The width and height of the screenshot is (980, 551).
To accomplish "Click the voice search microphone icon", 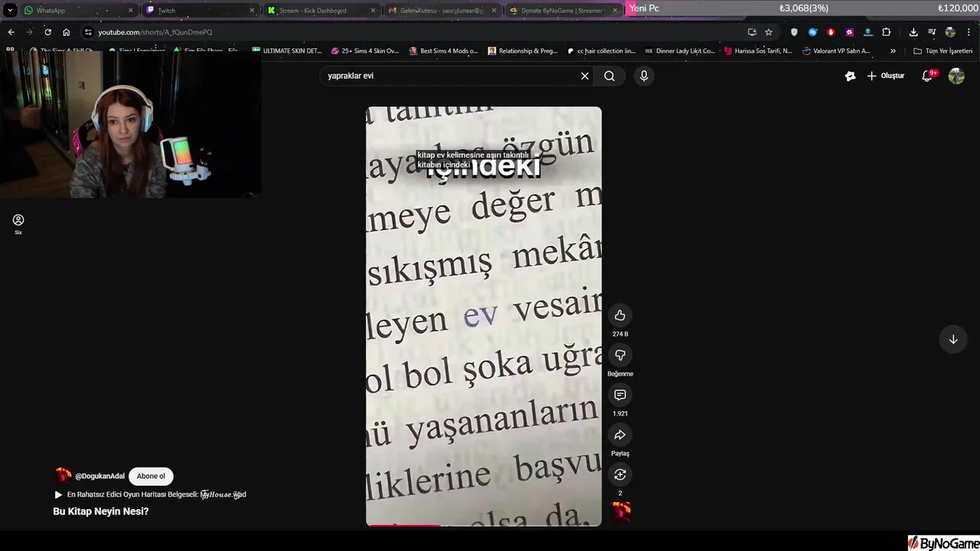I will [x=644, y=76].
